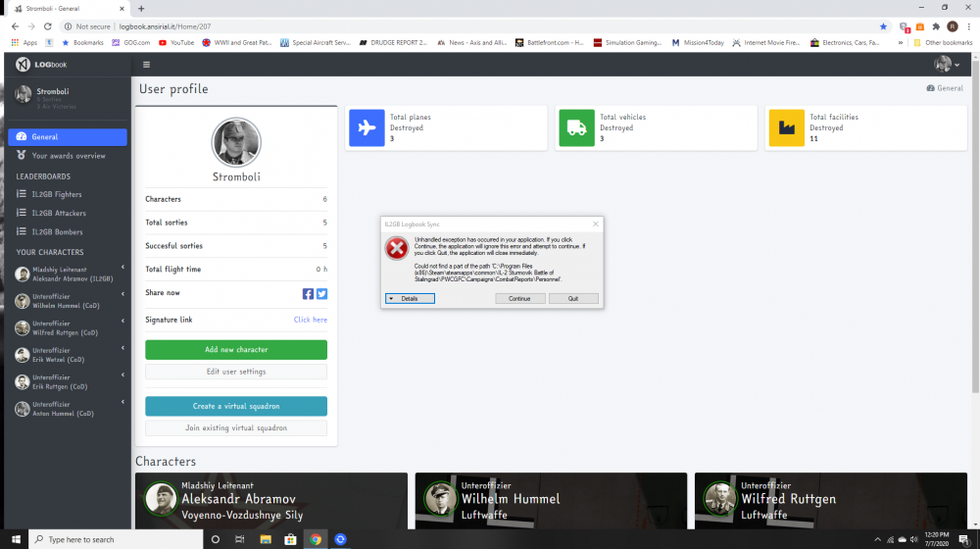Click the browser forward arrow

(31, 26)
